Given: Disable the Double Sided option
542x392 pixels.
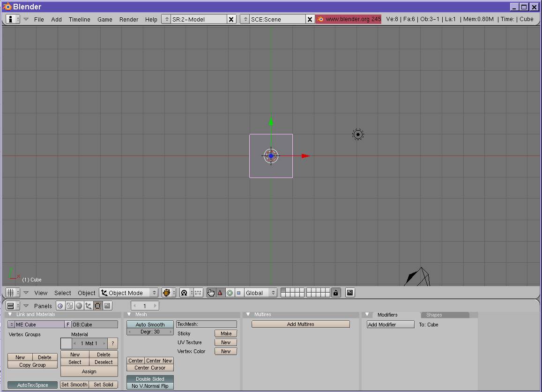Looking at the screenshot, I should pyautogui.click(x=150, y=379).
